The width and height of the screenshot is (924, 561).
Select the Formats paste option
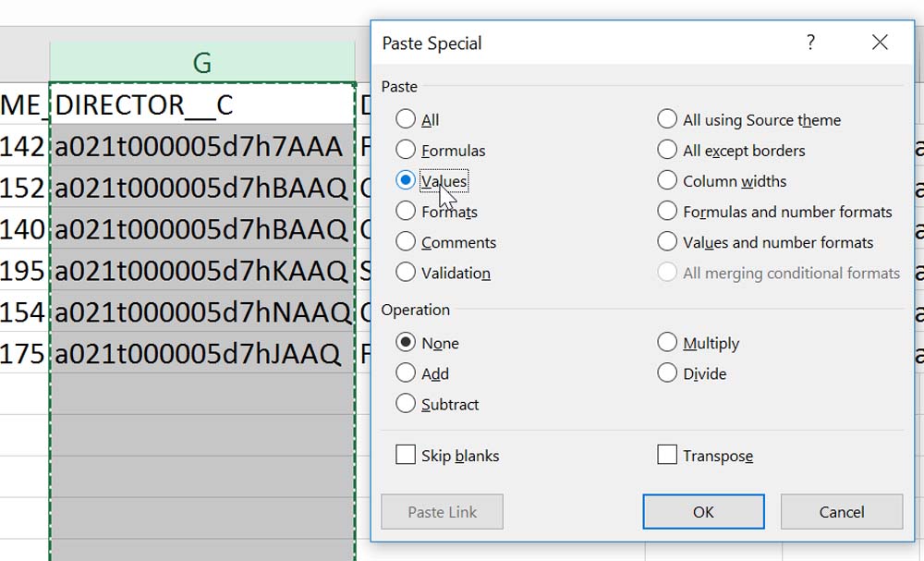tap(406, 211)
